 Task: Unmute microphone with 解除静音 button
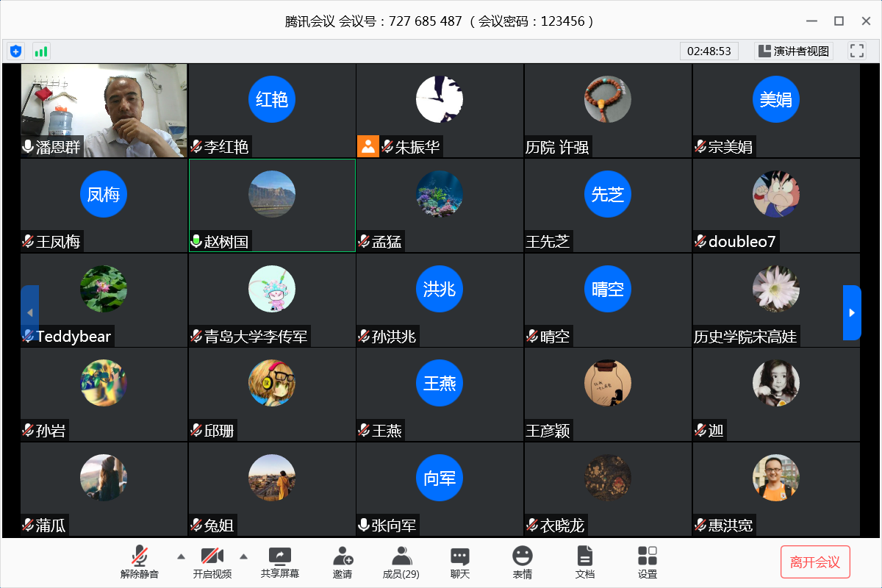click(x=140, y=562)
